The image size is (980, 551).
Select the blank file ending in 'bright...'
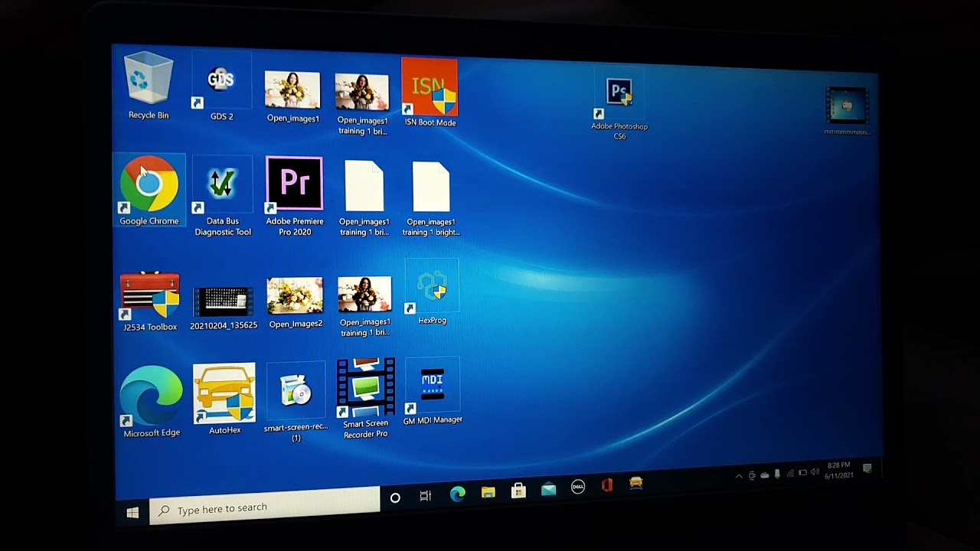click(x=431, y=199)
